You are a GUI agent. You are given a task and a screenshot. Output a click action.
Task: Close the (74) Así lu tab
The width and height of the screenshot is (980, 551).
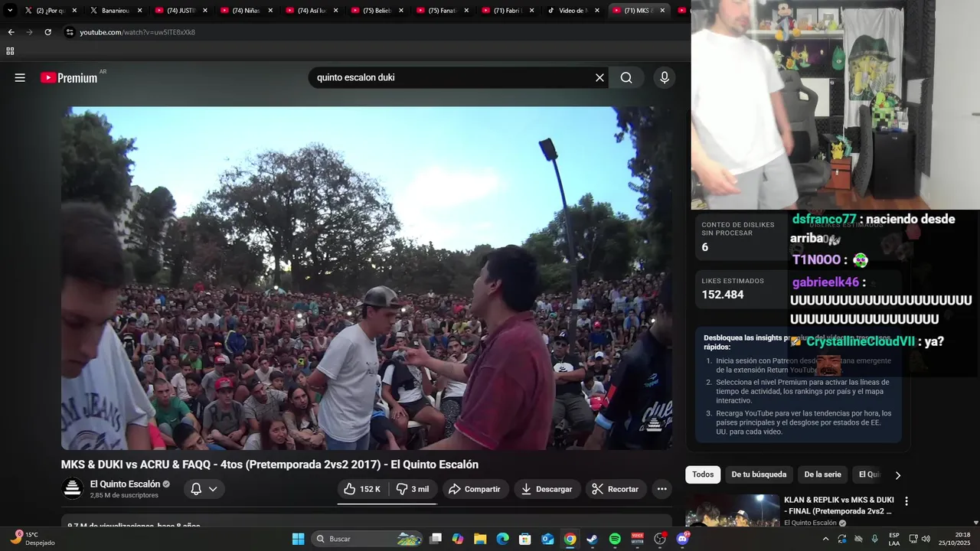335,11
